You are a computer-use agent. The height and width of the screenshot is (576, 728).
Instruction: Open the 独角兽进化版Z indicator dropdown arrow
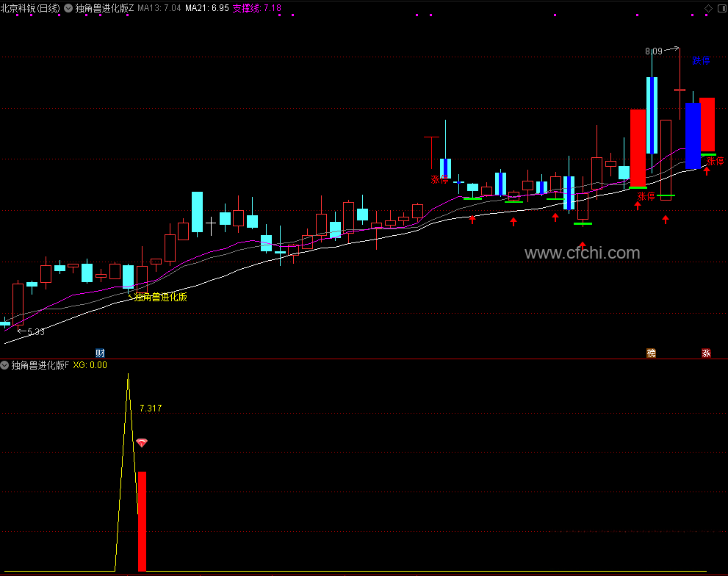tap(68, 8)
